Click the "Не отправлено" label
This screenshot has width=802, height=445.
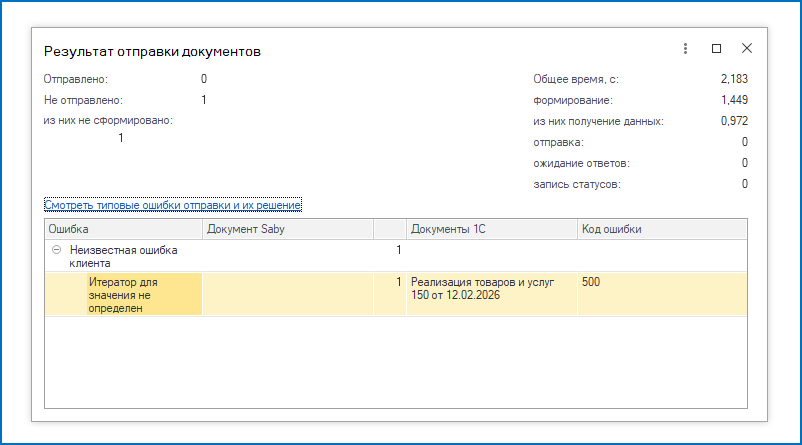(x=83, y=100)
